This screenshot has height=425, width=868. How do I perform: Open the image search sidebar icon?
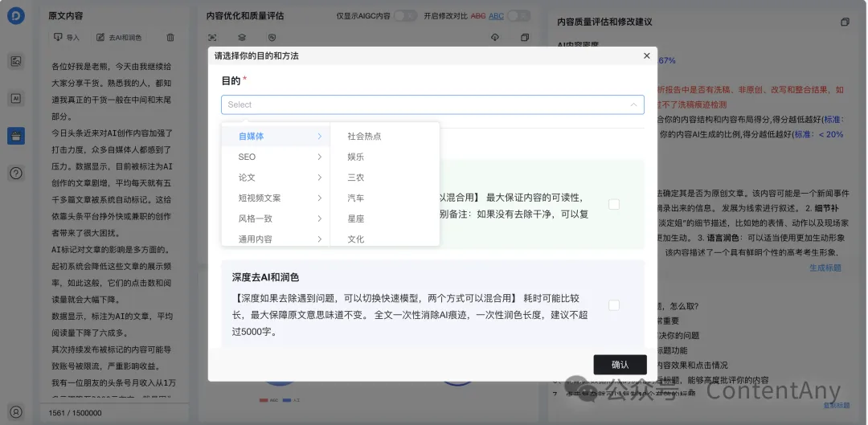pyautogui.click(x=16, y=61)
